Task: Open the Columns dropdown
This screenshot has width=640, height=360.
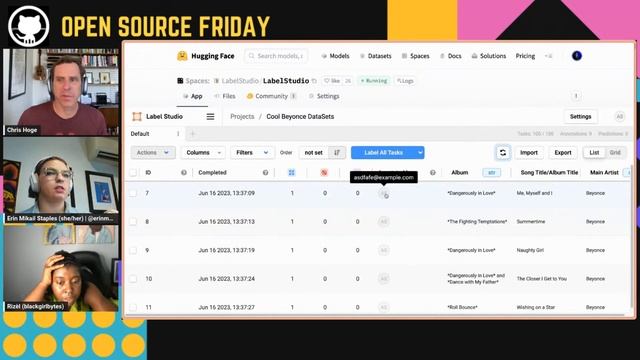Action: click(203, 153)
